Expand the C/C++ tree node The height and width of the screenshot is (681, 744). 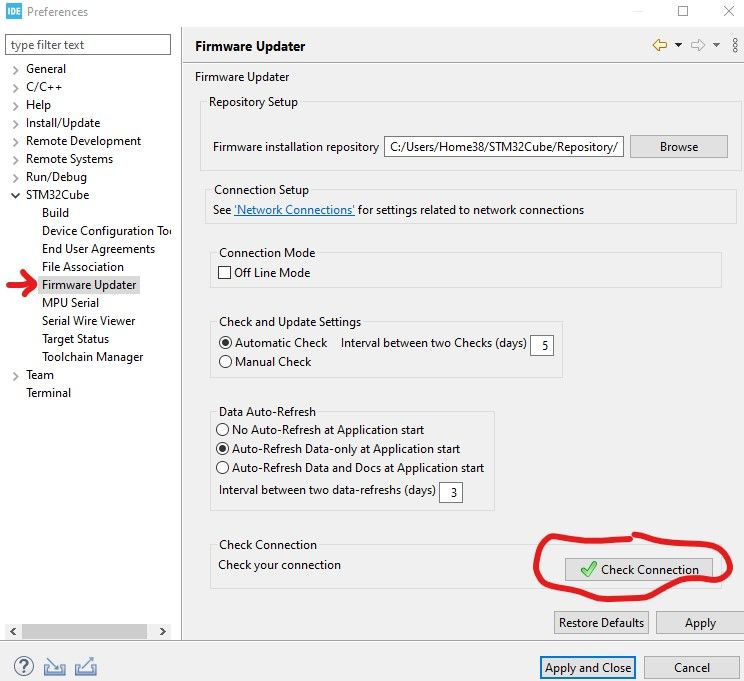pyautogui.click(x=16, y=88)
